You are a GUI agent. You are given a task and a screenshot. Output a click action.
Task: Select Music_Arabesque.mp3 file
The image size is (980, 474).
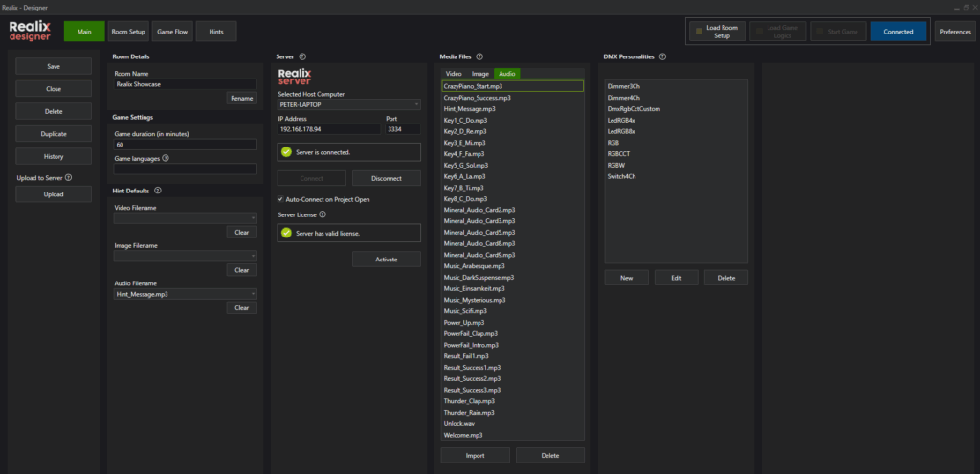(513, 266)
